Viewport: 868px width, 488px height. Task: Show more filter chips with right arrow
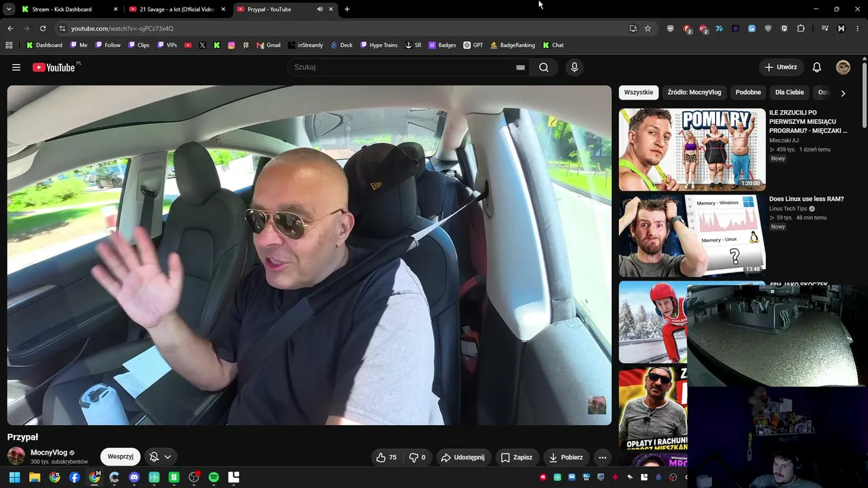[843, 93]
